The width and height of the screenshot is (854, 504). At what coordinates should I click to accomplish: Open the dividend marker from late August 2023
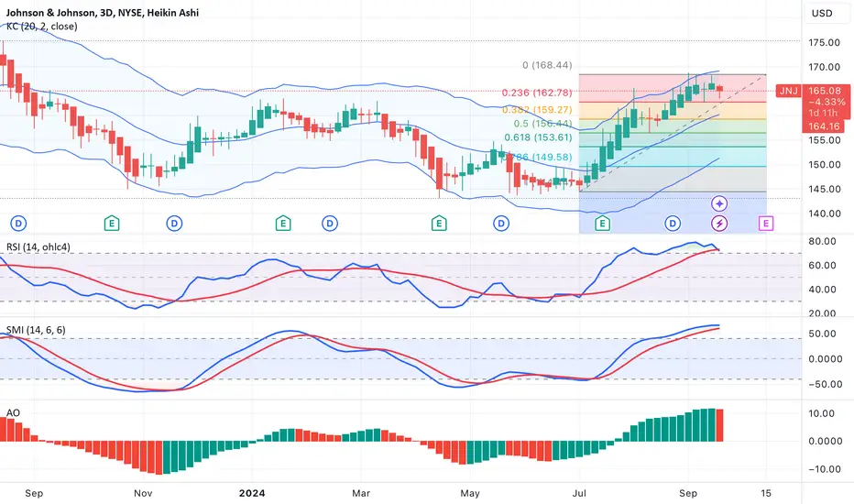(18, 224)
